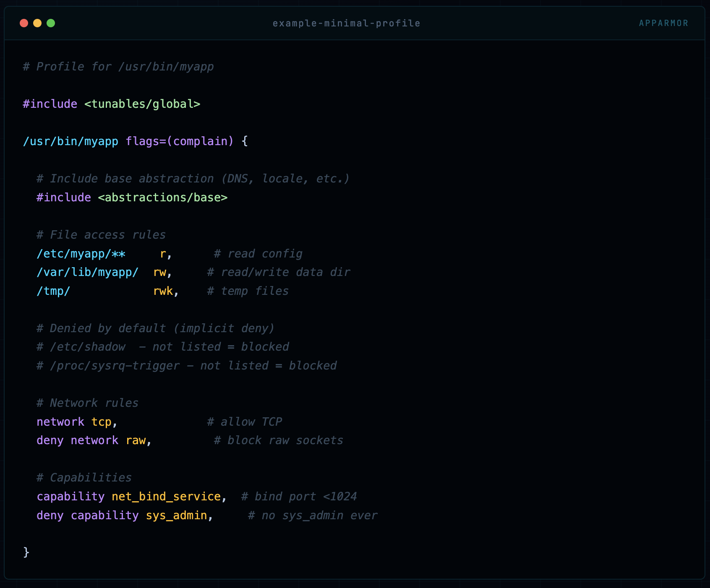The image size is (710, 588).
Task: Click the "# Profile for /usr/bin/myapp" comment
Action: coord(118,67)
